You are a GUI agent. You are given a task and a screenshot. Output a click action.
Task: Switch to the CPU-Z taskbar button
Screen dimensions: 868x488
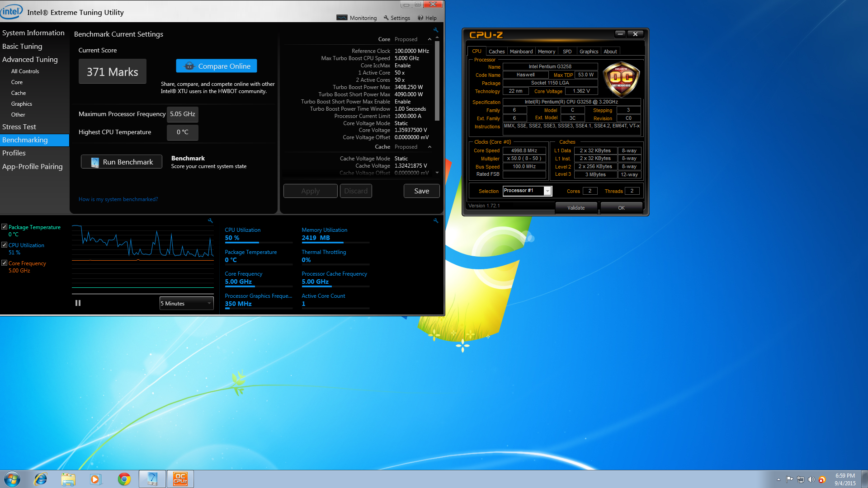180,479
